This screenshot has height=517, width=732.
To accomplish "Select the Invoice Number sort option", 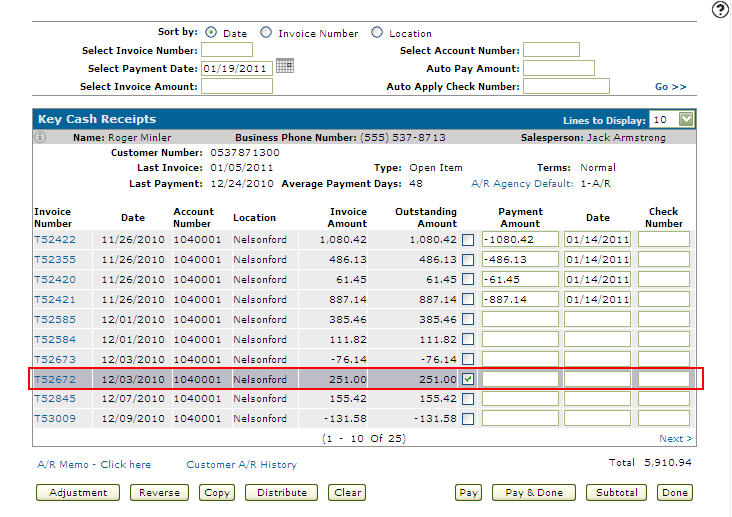I will click(x=266, y=33).
